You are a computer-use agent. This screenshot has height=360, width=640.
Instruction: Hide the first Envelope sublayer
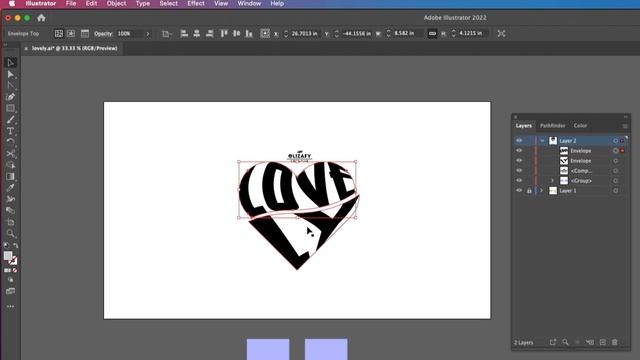point(519,150)
